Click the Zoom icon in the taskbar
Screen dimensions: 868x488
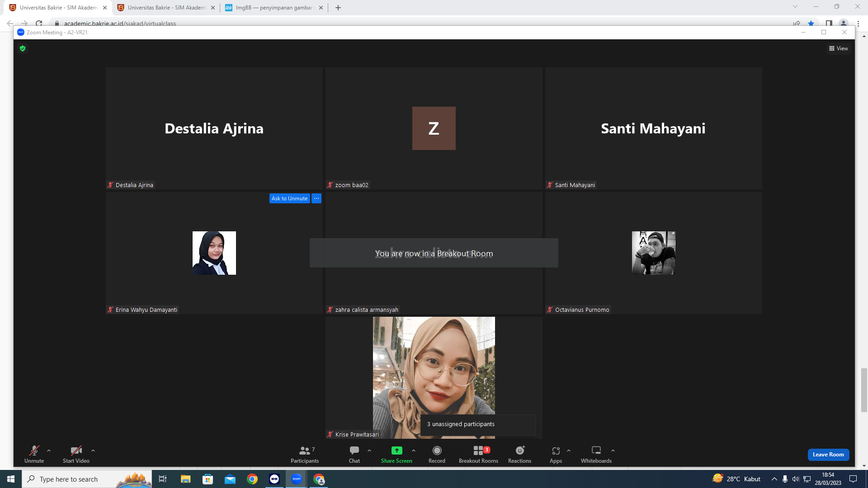click(297, 479)
